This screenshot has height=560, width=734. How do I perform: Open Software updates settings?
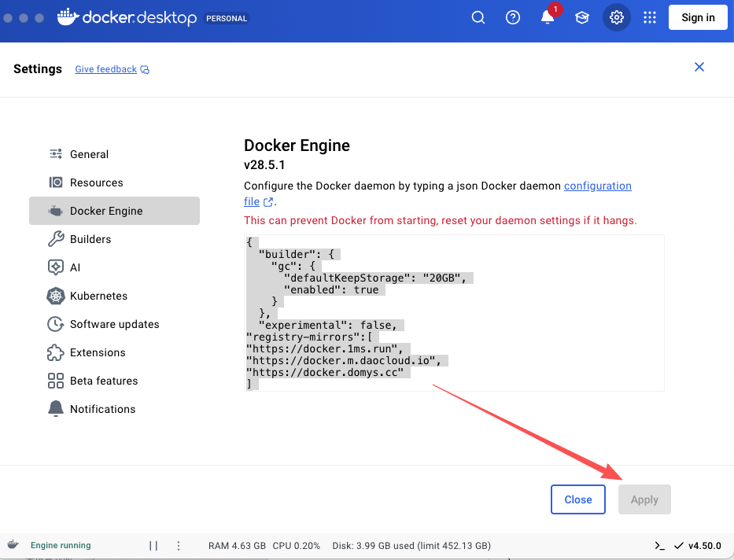(114, 324)
